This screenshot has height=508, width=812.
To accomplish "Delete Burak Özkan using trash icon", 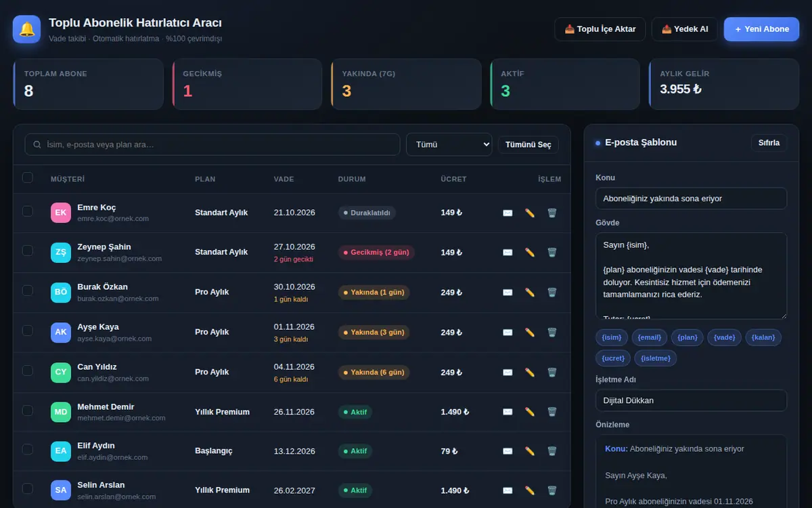I will point(552,293).
